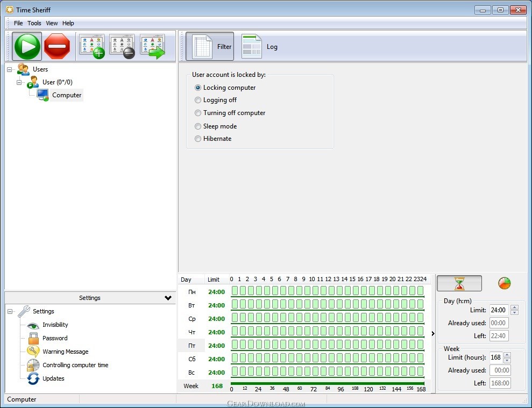Click the Week Limit 168 input field
The image size is (532, 408).
pos(496,357)
